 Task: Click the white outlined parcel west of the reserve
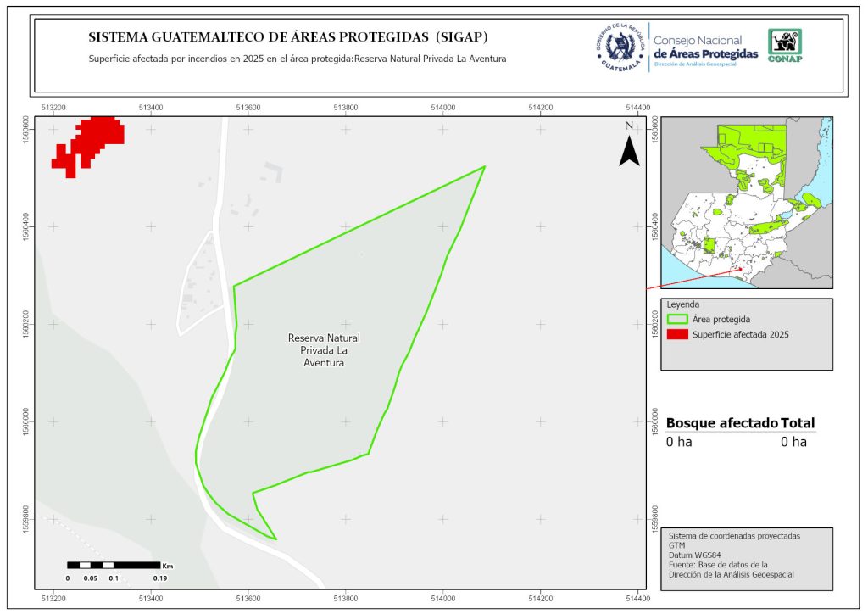pyautogui.click(x=197, y=284)
